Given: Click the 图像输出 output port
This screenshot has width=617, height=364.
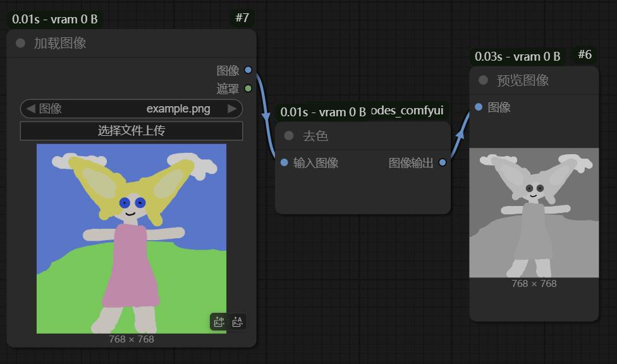Looking at the screenshot, I should point(443,162).
